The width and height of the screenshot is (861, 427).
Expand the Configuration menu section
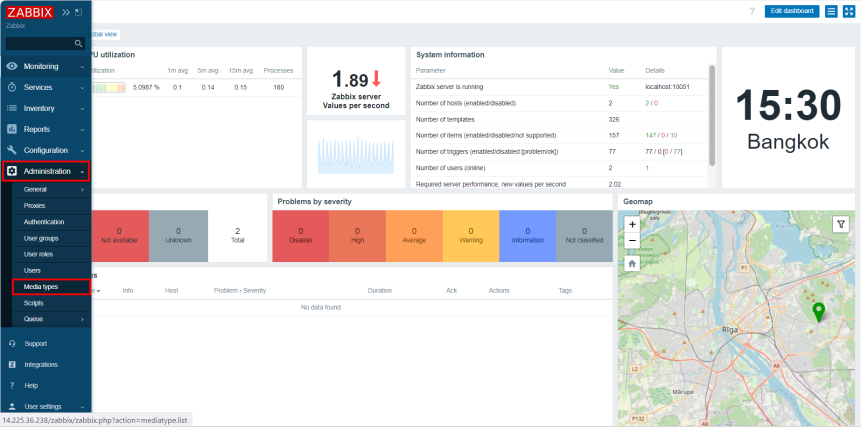coord(46,150)
